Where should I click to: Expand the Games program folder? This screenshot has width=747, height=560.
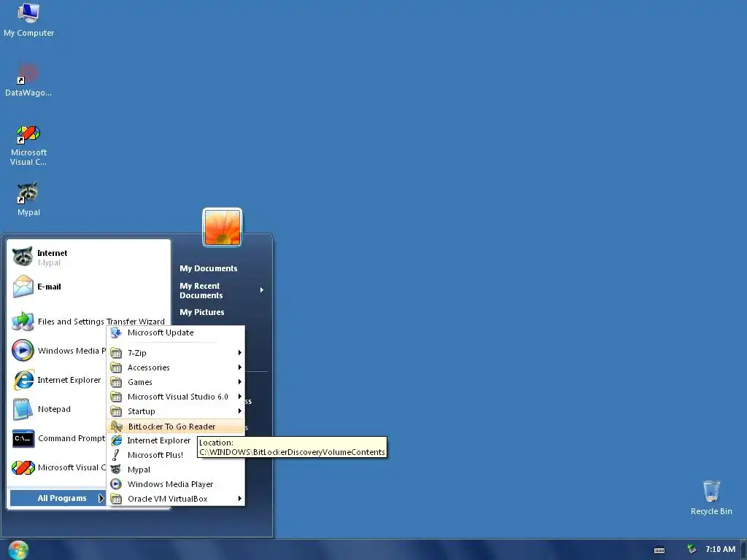[176, 382]
